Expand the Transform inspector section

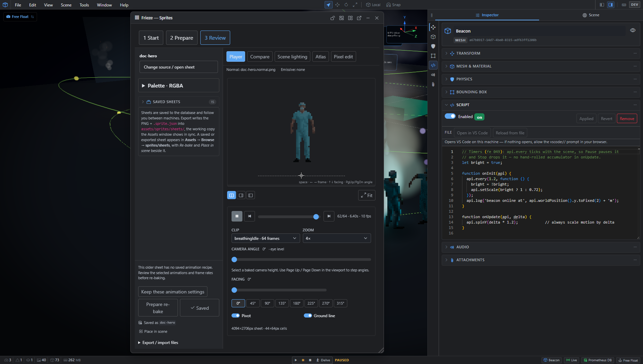541,53
